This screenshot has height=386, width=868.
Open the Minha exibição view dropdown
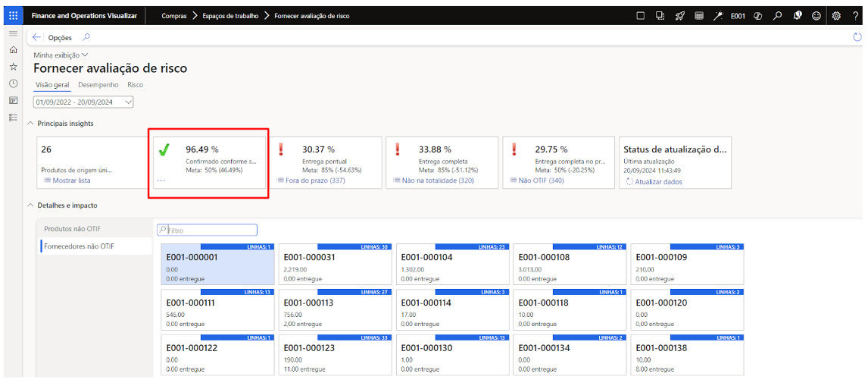click(61, 55)
